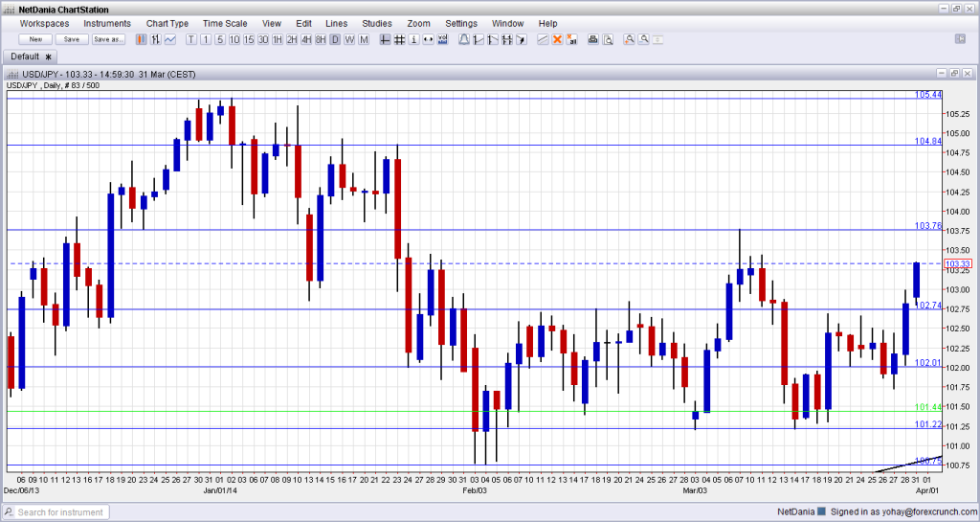Open the View menu
Viewport: 980px width, 522px height.
click(271, 24)
